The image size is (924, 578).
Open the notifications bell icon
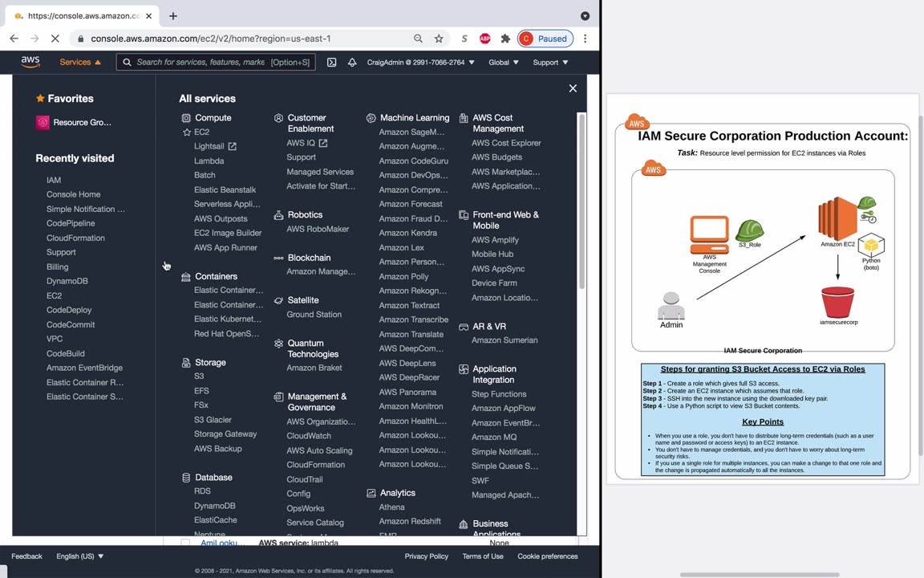(352, 62)
